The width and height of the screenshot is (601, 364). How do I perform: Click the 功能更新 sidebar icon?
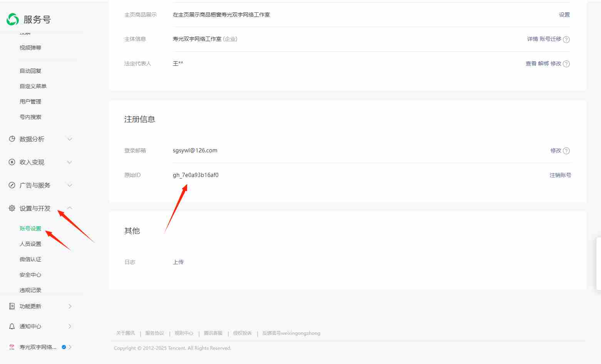point(12,306)
